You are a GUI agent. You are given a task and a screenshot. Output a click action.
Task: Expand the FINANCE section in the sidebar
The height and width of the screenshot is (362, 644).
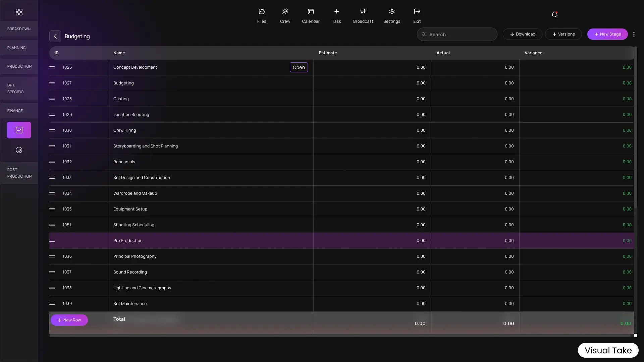(x=15, y=110)
